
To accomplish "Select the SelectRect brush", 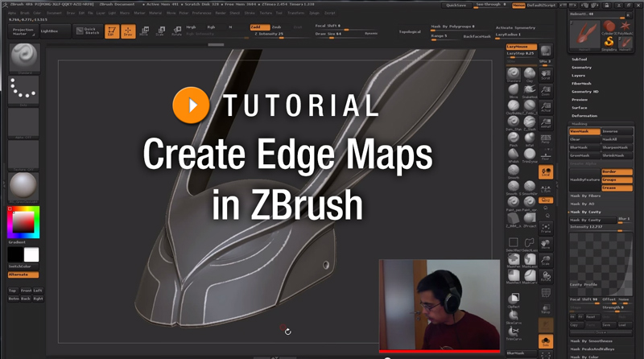I will [513, 244].
